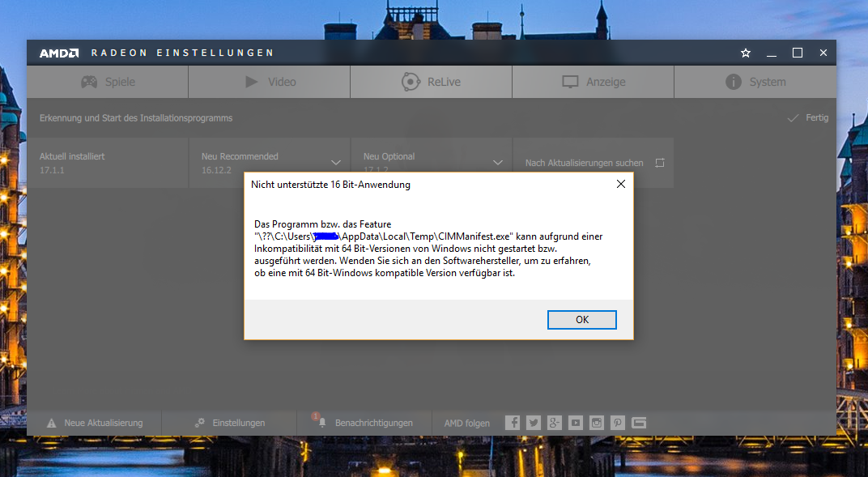This screenshot has height=477, width=868.
Task: Click the Anzeige monitor icon
Action: (570, 82)
